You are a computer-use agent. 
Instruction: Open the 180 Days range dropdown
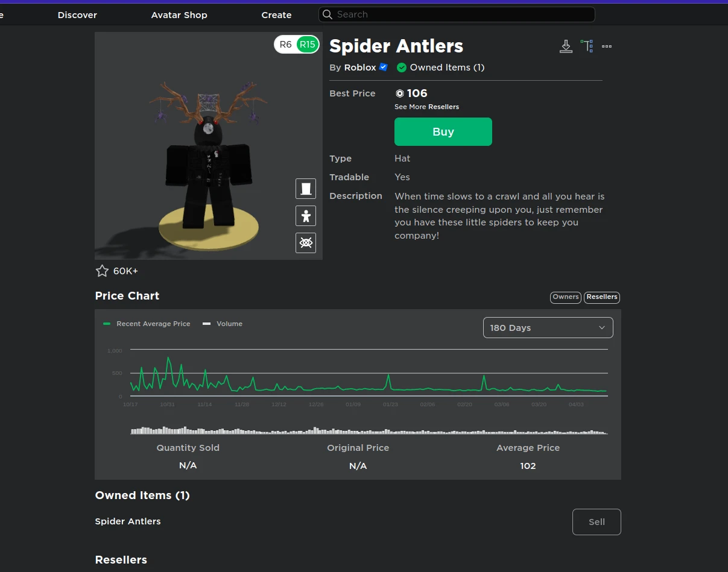tap(548, 328)
